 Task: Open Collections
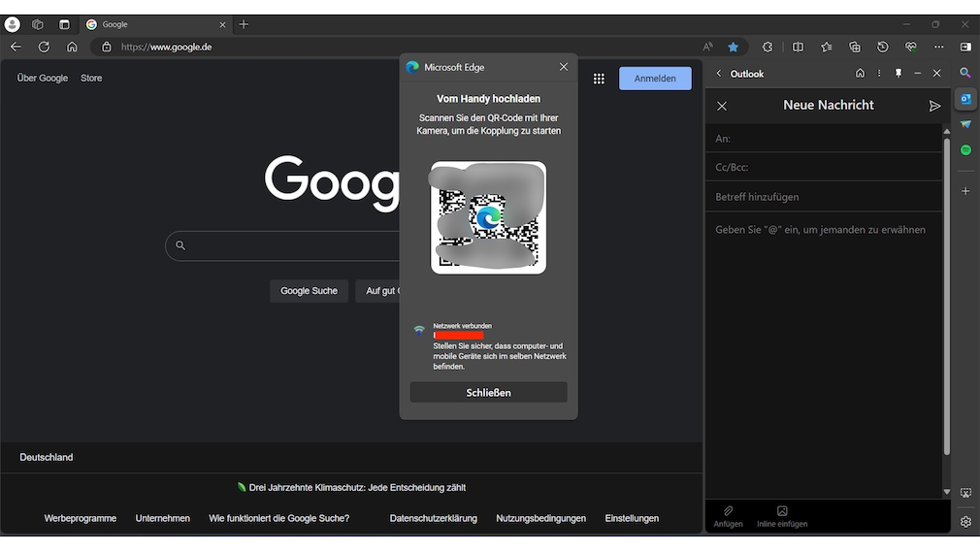[855, 47]
